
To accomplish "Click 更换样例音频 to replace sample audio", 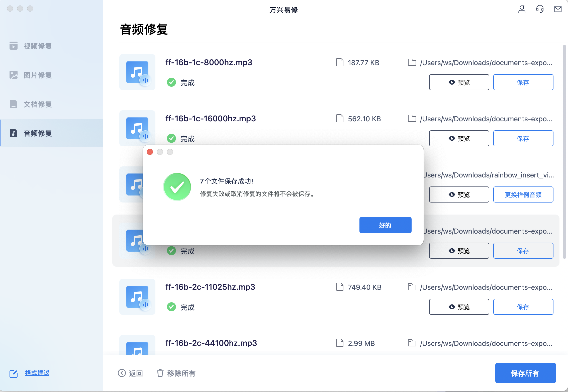I will [x=523, y=194].
